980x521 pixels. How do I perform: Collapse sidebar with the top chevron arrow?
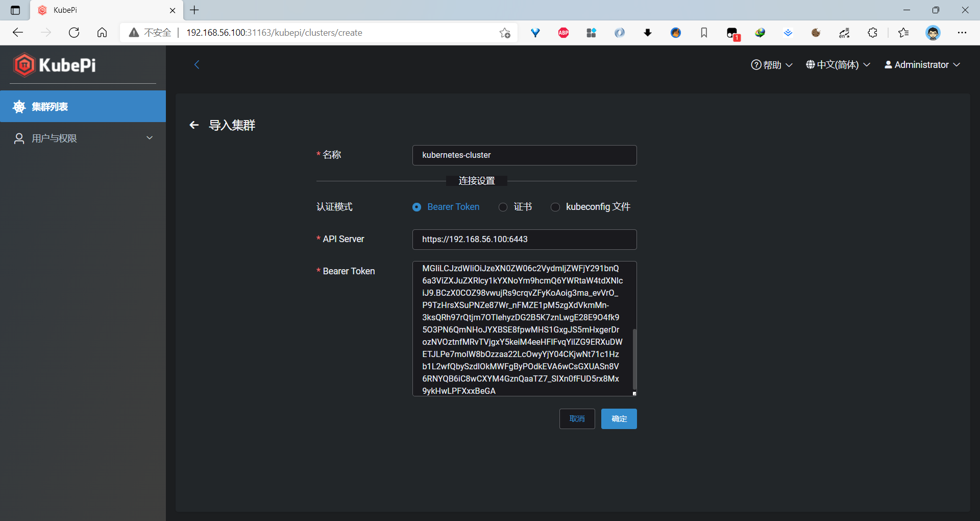click(197, 64)
